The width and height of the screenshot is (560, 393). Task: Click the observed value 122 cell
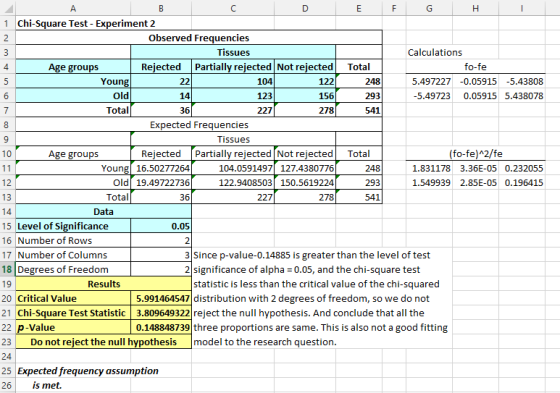[x=305, y=81]
